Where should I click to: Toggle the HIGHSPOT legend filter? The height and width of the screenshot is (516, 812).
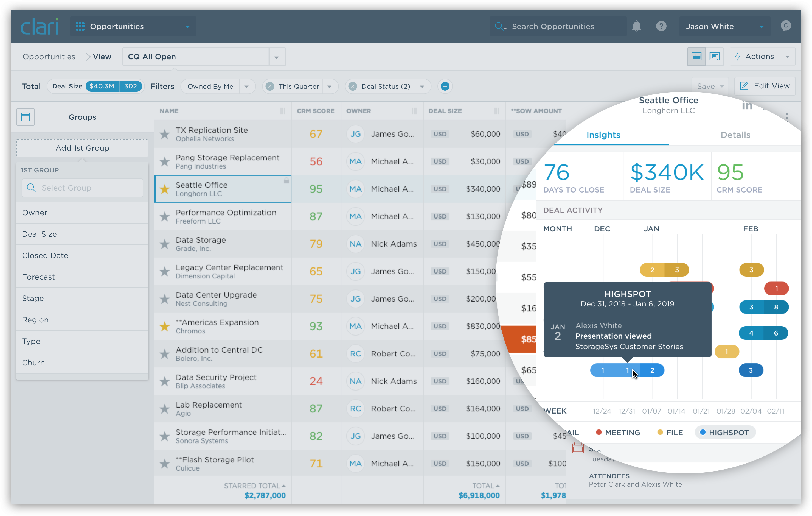point(725,432)
